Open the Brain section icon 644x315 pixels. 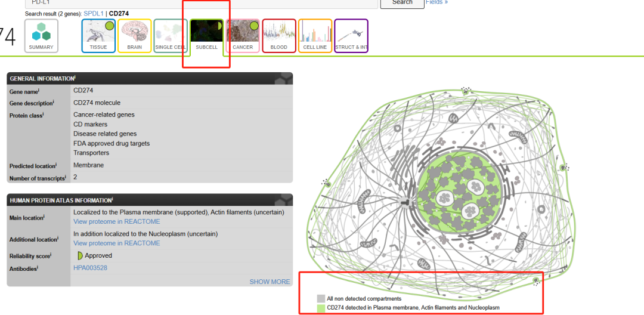tap(134, 36)
